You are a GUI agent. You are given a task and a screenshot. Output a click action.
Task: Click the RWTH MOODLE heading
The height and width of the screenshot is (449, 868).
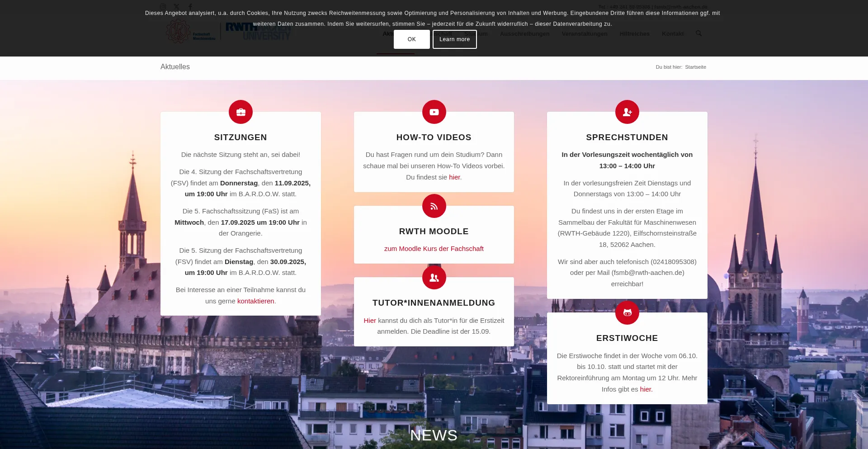click(434, 232)
